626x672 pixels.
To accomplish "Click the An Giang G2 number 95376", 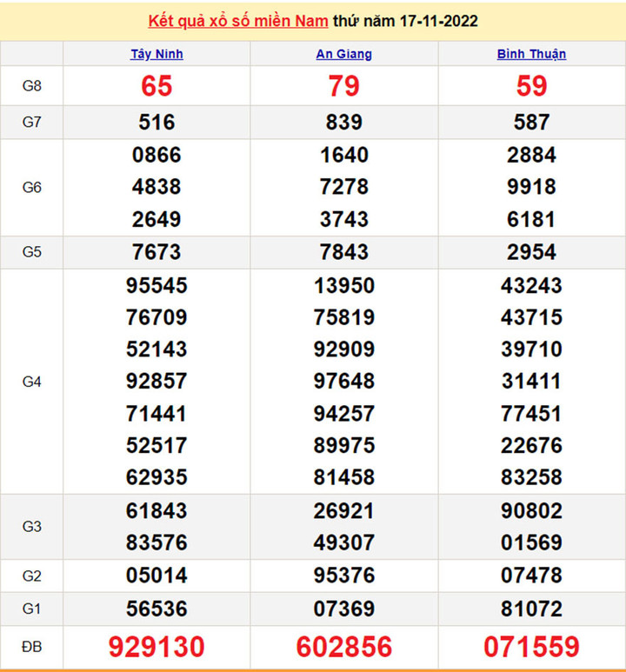I will (x=344, y=576).
